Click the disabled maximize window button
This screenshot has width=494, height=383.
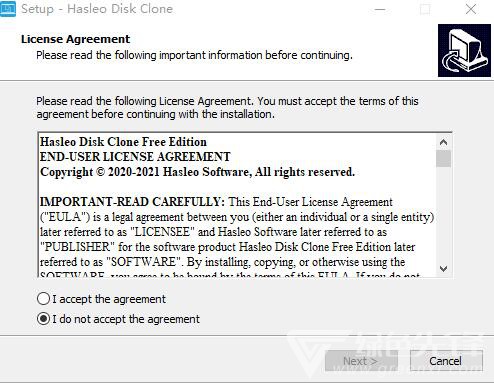[x=425, y=9]
